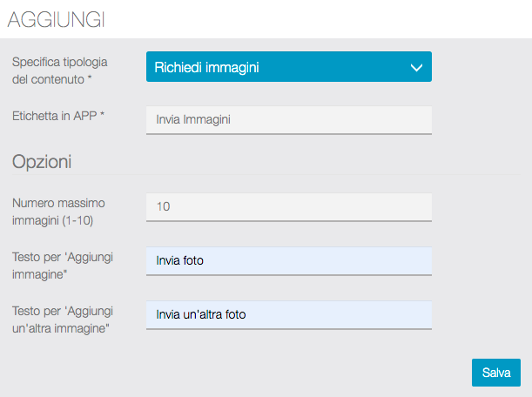This screenshot has height=397, width=532.
Task: Open the 'Richiedi immagini' content type dropdown
Action: pyautogui.click(x=288, y=67)
